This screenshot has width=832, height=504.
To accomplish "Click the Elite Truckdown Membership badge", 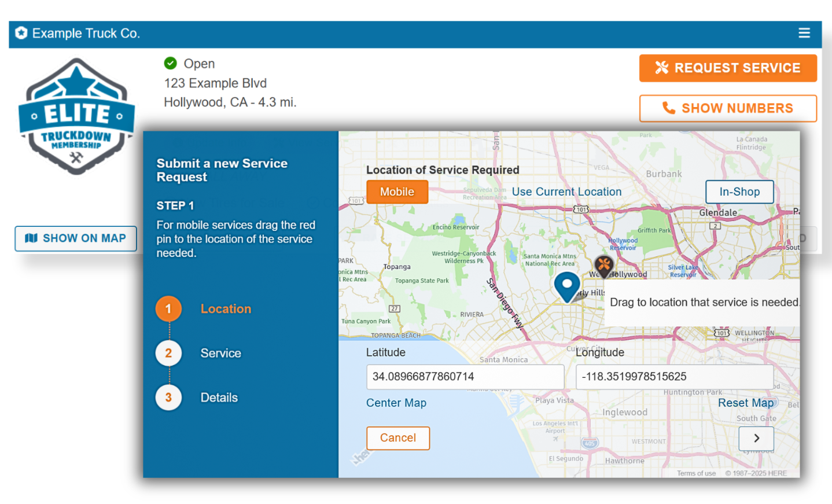I will [x=76, y=117].
